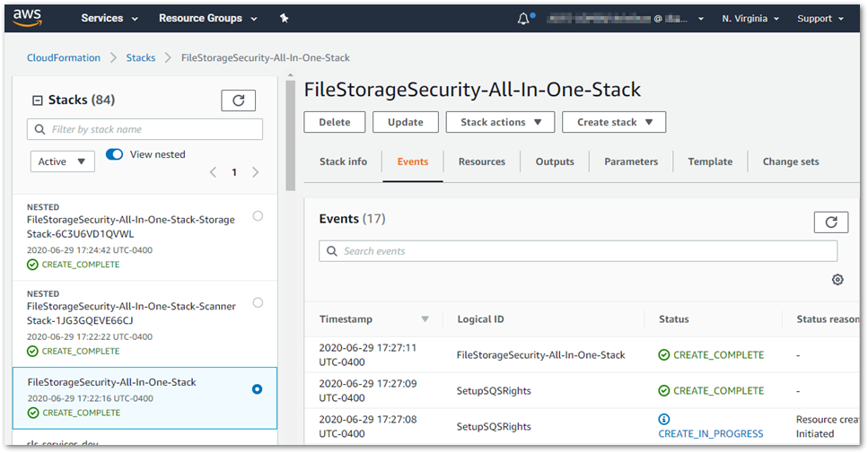Expand the Stack actions dropdown
The height and width of the screenshot is (453, 868).
tap(500, 122)
